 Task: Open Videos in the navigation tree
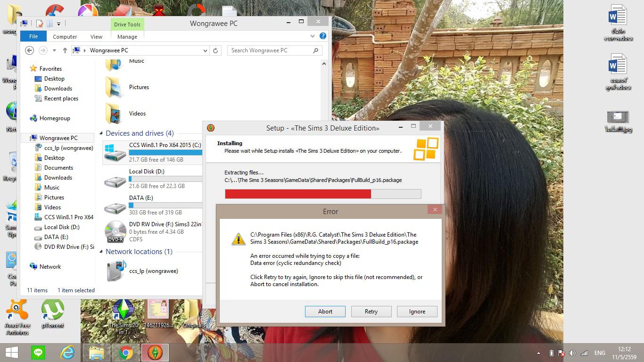pos(52,207)
